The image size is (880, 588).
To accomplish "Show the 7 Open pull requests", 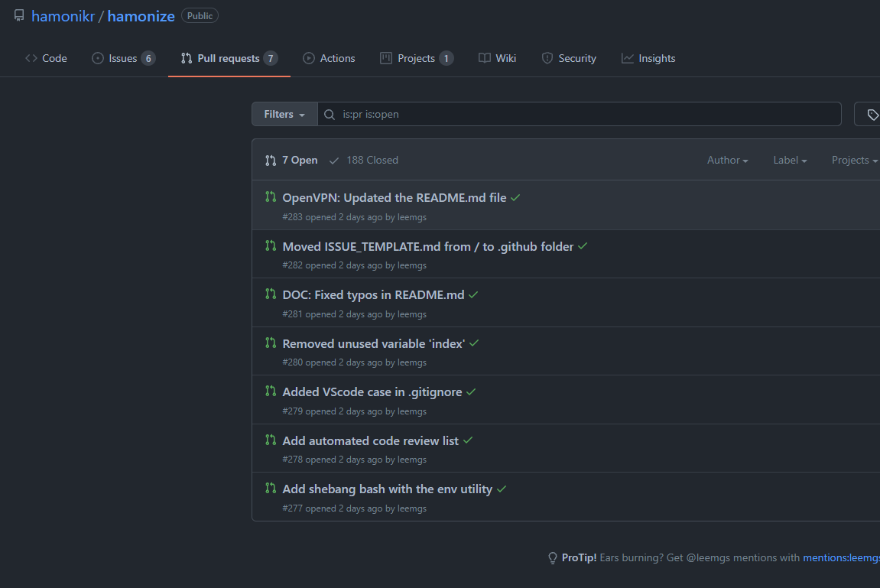I will tap(291, 161).
